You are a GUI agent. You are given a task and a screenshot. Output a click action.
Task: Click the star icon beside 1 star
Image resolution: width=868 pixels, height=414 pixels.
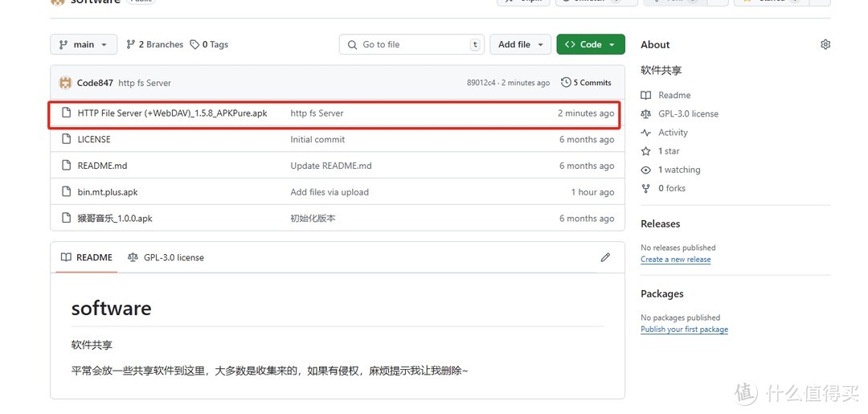645,151
